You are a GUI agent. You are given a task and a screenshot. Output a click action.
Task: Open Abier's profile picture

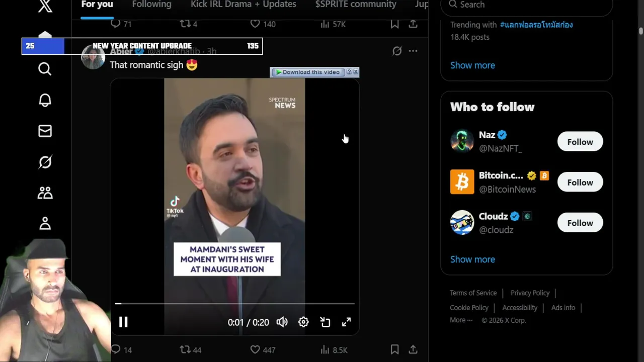coord(93,56)
